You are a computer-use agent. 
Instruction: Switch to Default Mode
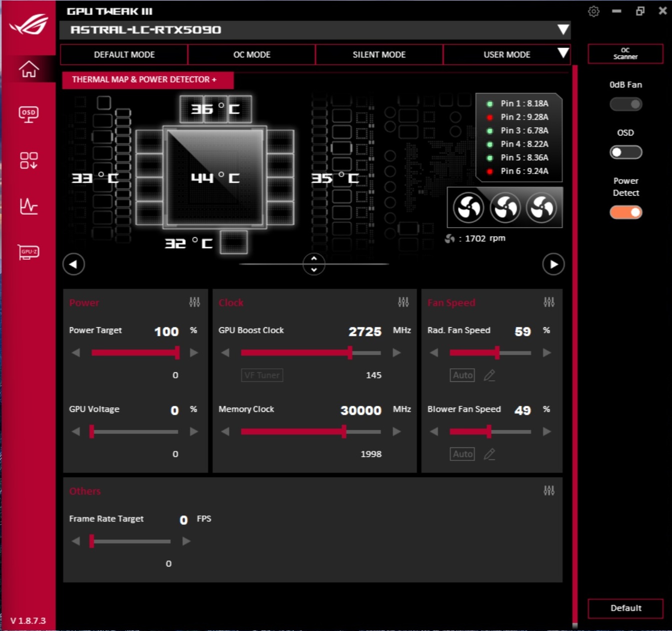pos(124,55)
